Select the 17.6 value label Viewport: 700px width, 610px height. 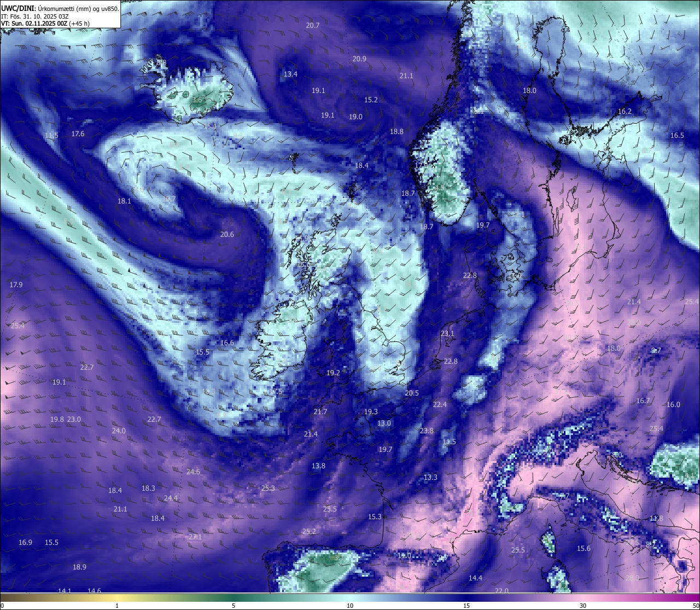point(78,134)
